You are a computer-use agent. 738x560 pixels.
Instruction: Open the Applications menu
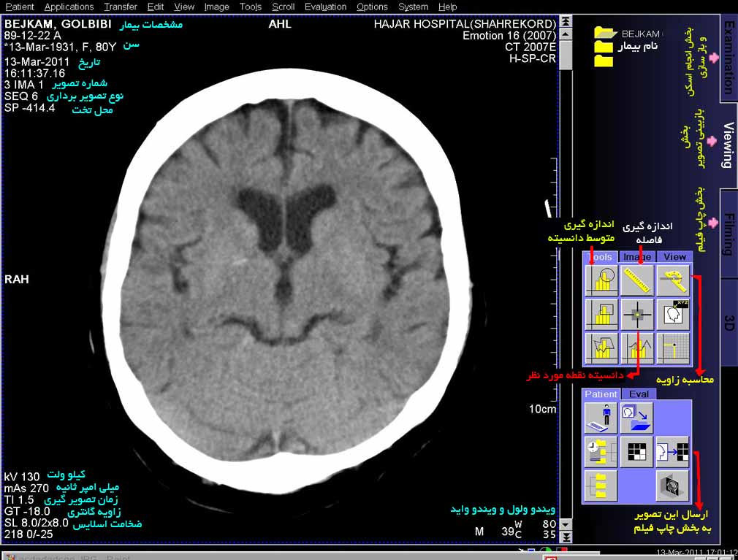pyautogui.click(x=69, y=7)
